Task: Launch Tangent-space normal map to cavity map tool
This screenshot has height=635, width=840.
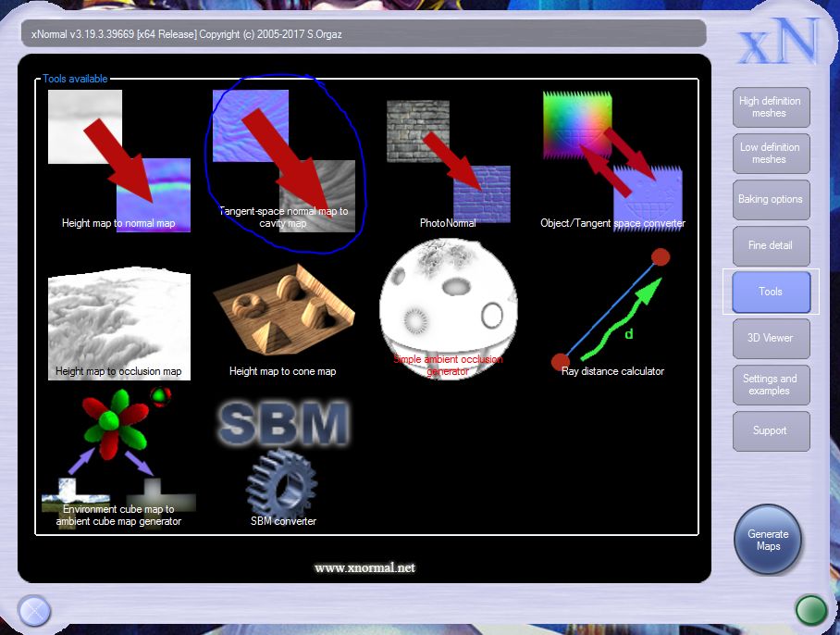Action: (284, 161)
